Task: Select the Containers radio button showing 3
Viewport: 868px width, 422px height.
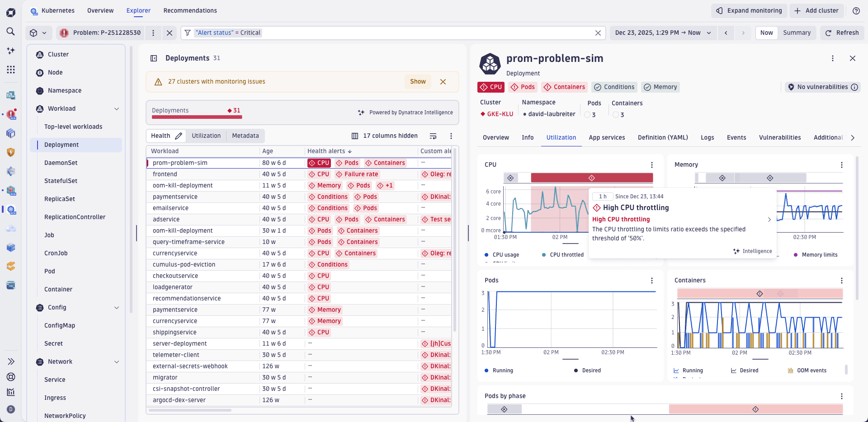Action: (x=615, y=115)
